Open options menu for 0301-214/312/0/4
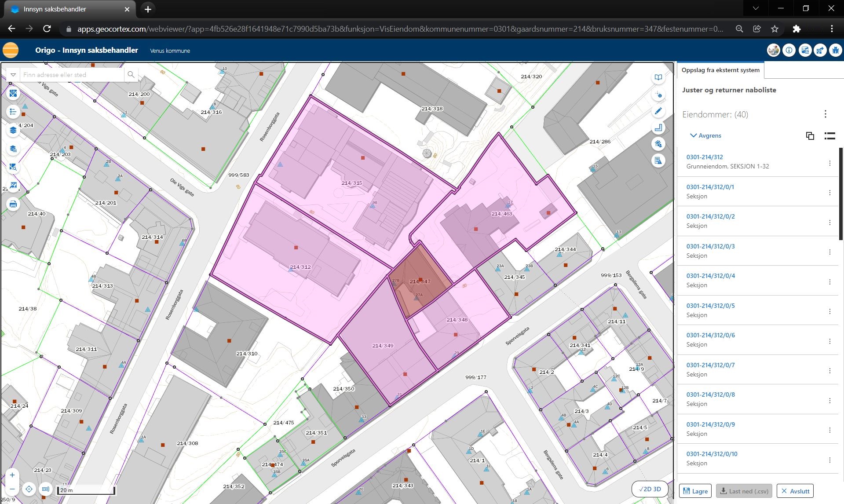 830,282
